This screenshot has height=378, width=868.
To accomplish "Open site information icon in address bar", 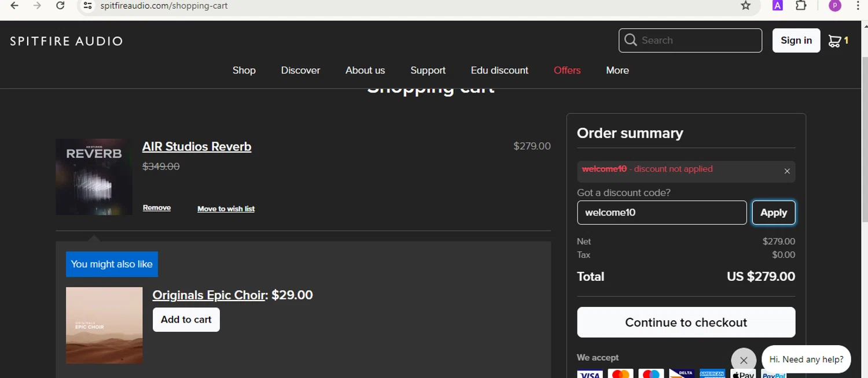I will tap(87, 6).
